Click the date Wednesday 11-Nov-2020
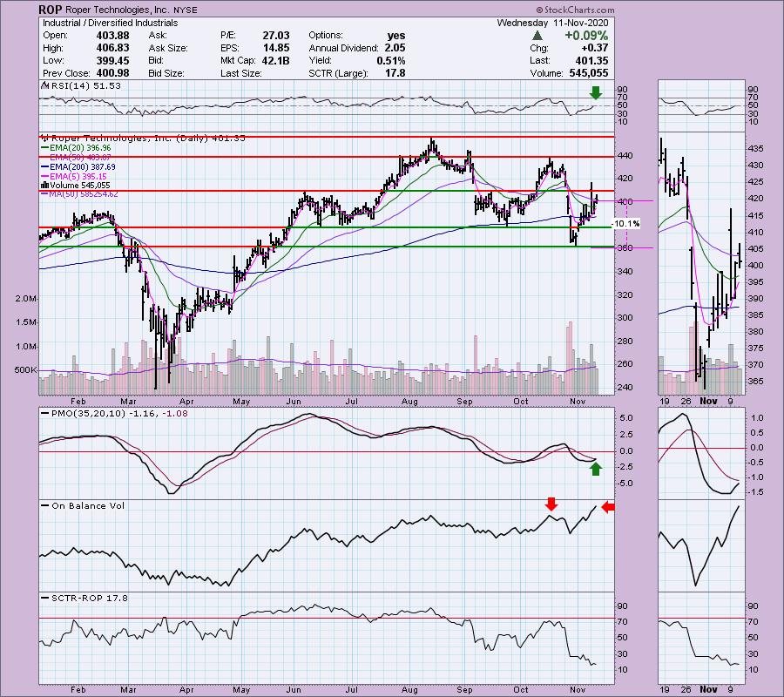The width and height of the screenshot is (784, 697). click(x=552, y=23)
